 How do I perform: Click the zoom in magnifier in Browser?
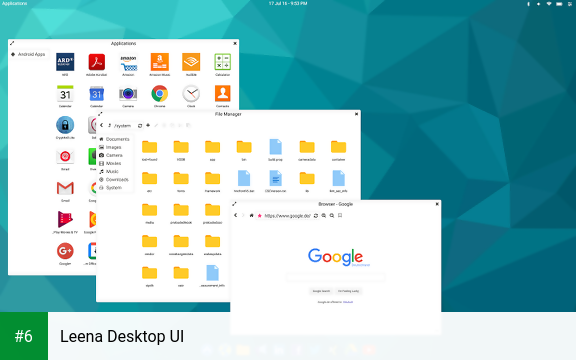point(324,216)
